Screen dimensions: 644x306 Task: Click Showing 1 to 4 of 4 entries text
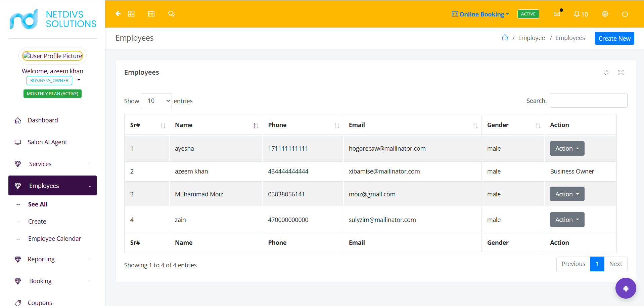pos(160,265)
